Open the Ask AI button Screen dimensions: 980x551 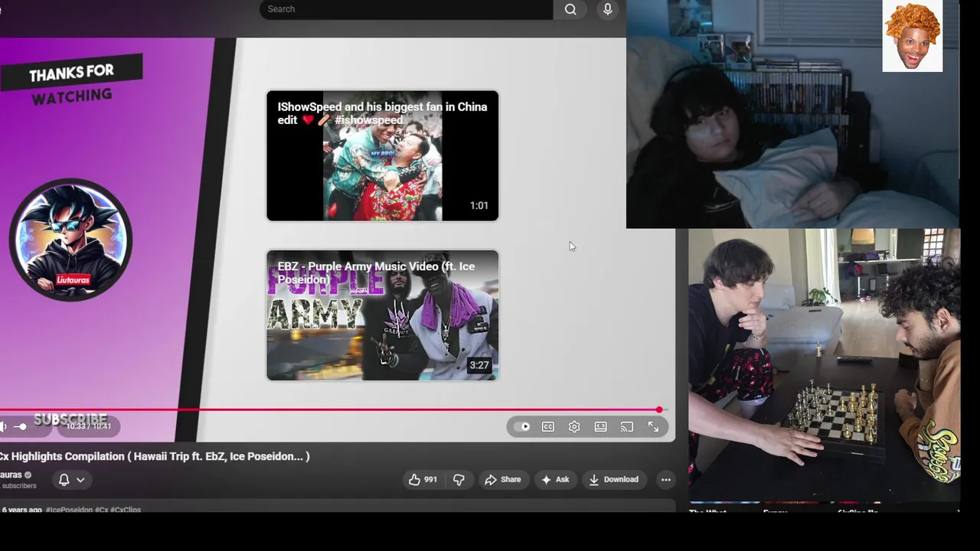(x=556, y=480)
